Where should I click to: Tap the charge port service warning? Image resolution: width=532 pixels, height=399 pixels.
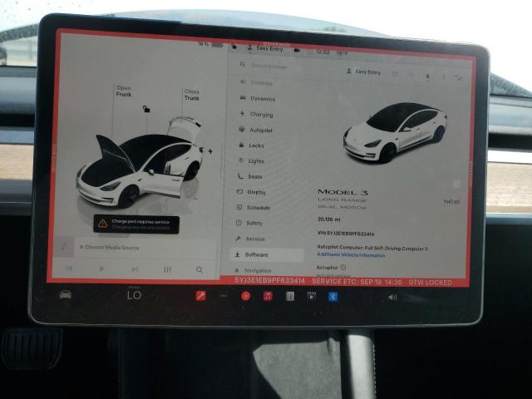[135, 224]
